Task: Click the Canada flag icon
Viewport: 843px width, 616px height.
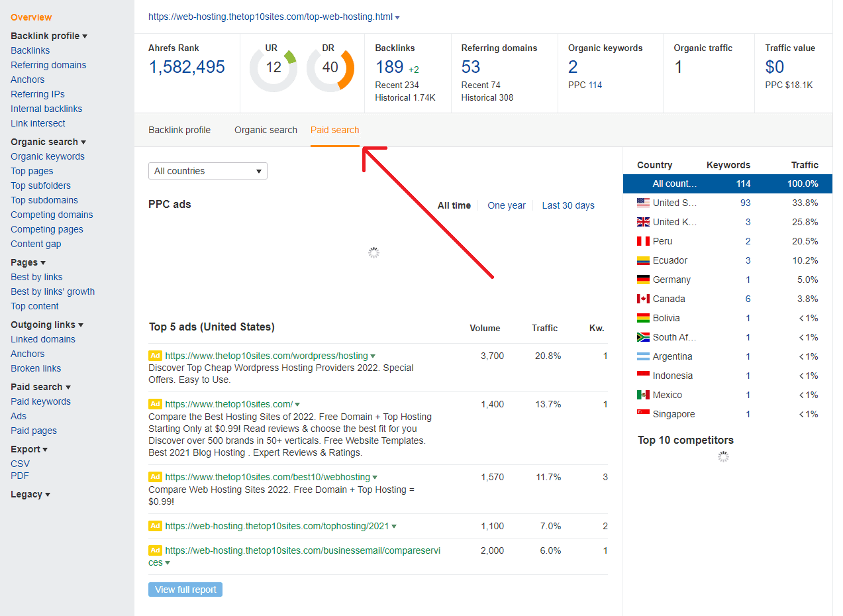Action: [642, 299]
